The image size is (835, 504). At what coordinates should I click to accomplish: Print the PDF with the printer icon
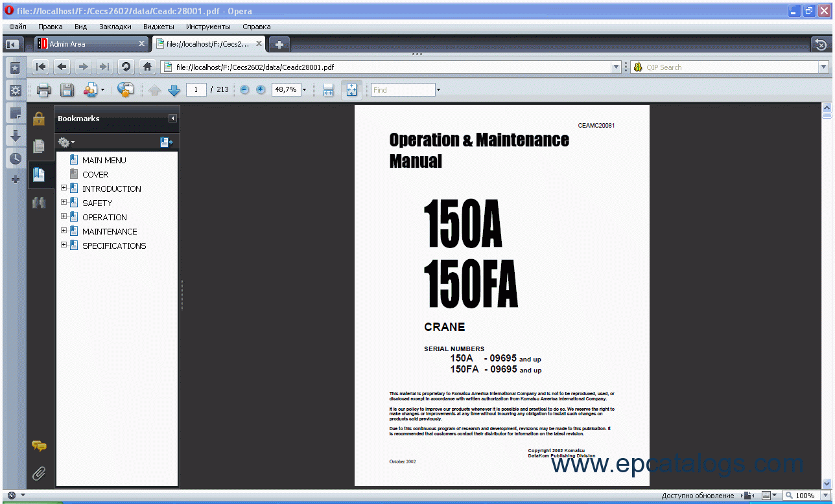43,90
